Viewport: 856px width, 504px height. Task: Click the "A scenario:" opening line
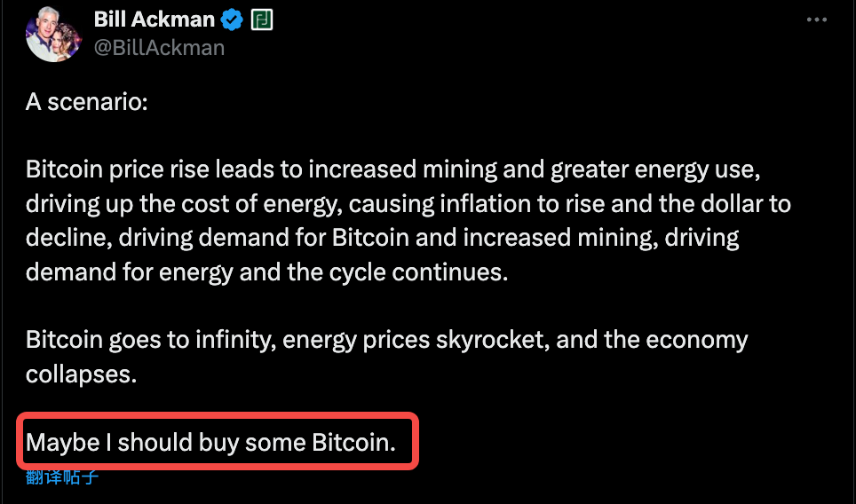point(86,101)
